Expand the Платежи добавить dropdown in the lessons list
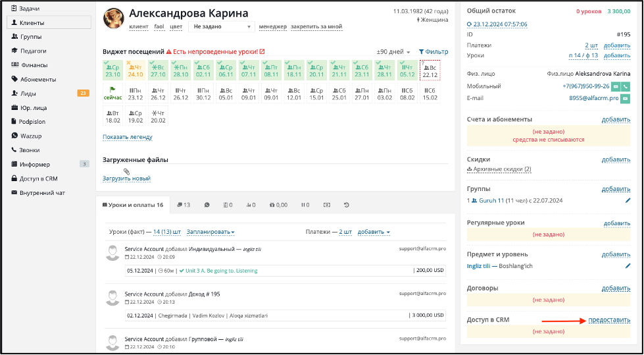This screenshot has width=644, height=355. pos(374,232)
